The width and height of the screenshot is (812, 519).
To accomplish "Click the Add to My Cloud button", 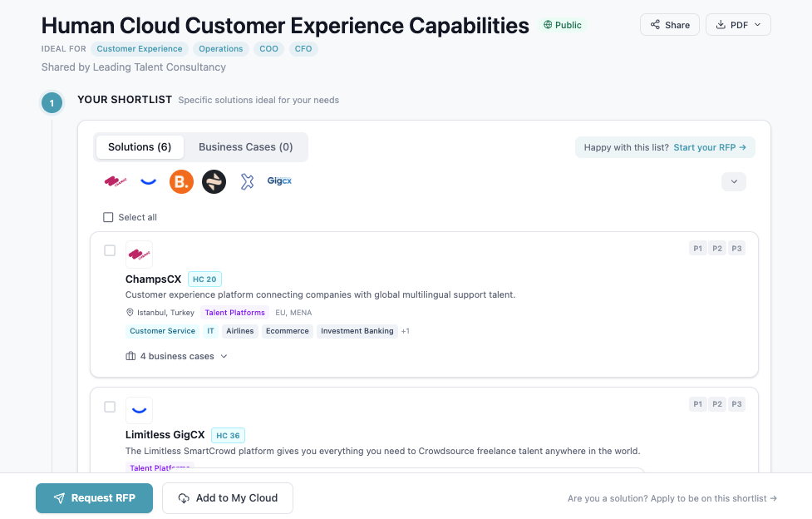I will [228, 498].
